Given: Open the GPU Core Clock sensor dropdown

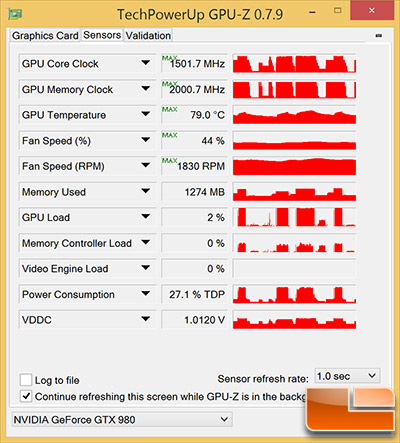Looking at the screenshot, I should coord(145,63).
